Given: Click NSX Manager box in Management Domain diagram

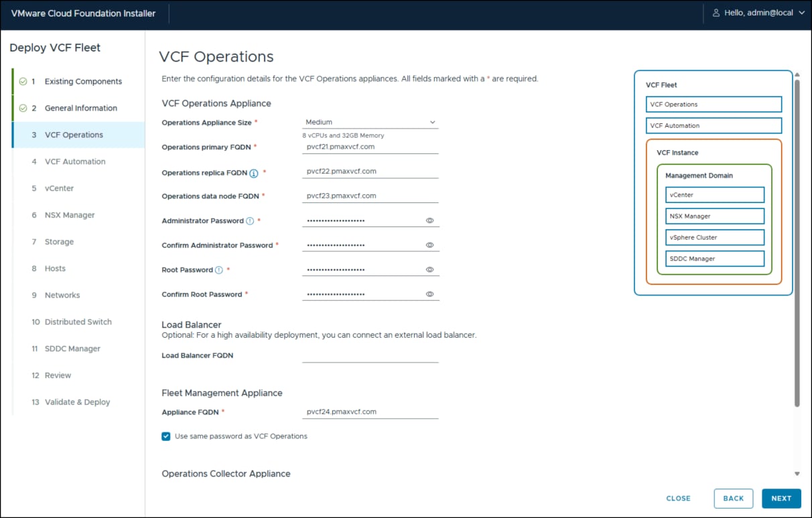Looking at the screenshot, I should pos(715,216).
